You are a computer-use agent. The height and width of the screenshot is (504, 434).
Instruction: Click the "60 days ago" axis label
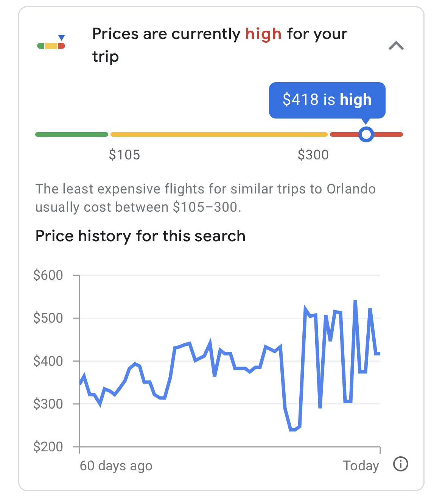click(116, 466)
